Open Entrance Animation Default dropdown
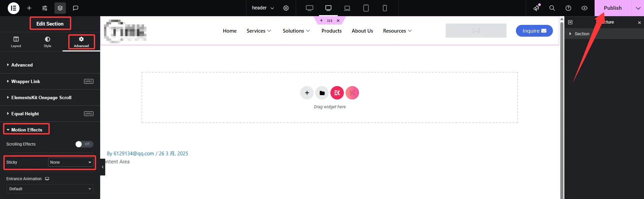The width and height of the screenshot is (644, 199). (x=50, y=189)
